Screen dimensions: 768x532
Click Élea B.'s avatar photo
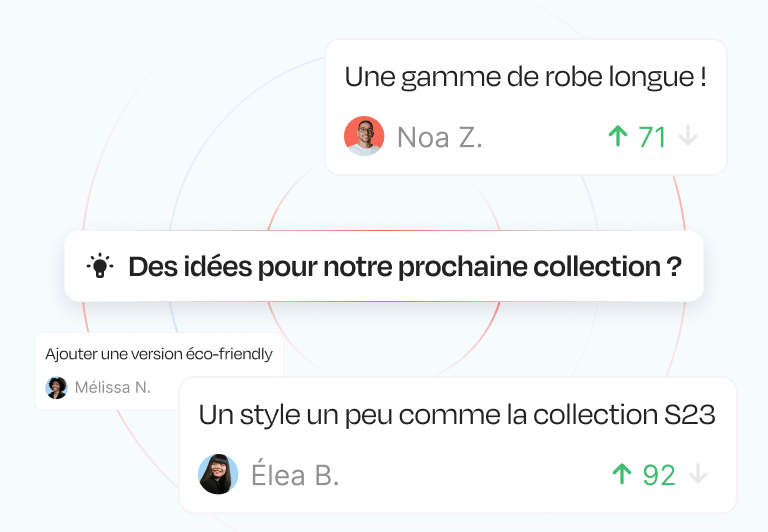point(218,474)
